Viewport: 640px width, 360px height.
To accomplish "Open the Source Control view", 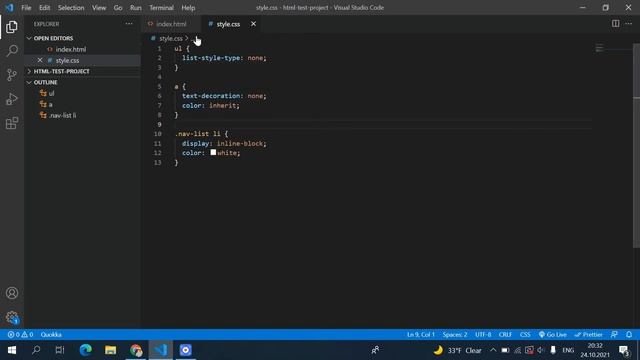I will [x=12, y=75].
